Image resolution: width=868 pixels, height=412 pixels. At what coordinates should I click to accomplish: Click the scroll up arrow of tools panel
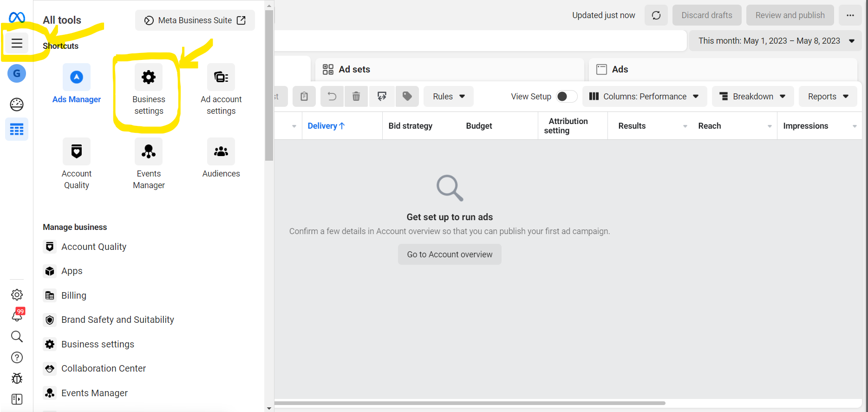click(x=269, y=6)
